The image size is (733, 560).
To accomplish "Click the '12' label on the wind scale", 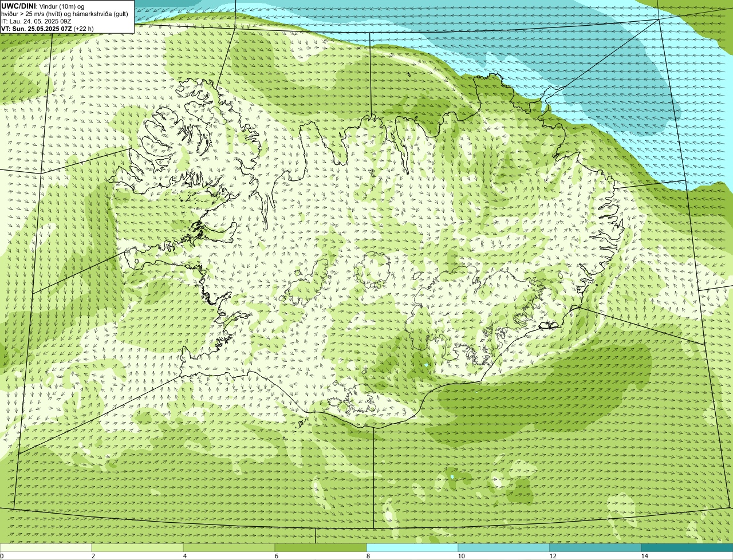I will (x=553, y=556).
